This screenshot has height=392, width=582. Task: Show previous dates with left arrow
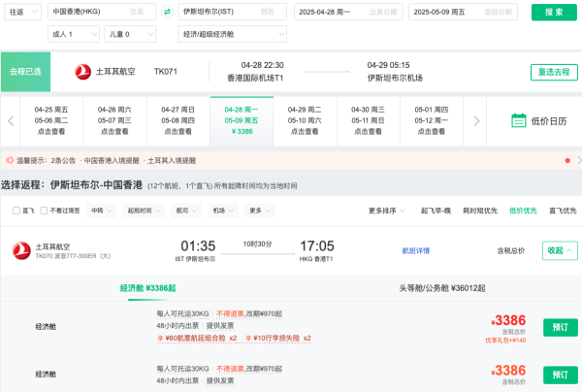click(11, 121)
